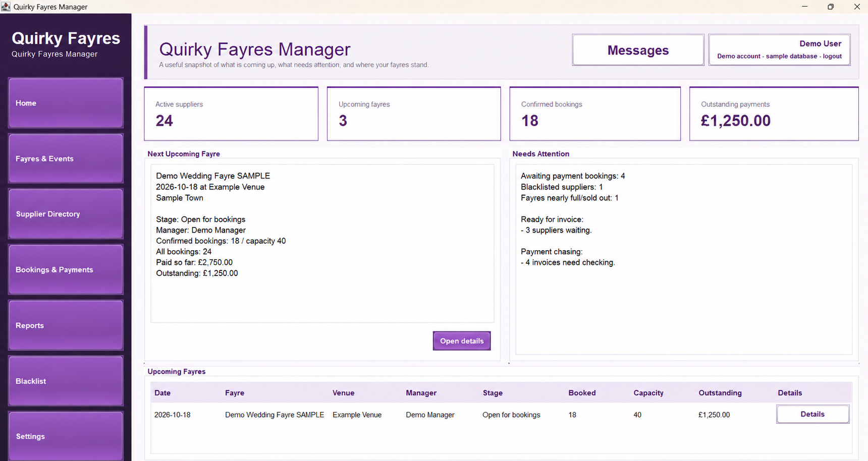868x461 pixels.
Task: Click the Demo User account box
Action: tap(779, 50)
